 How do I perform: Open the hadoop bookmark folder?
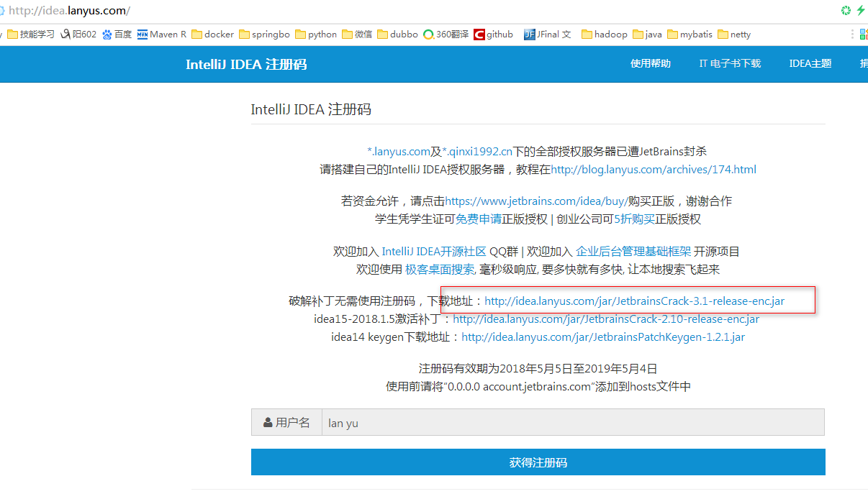[605, 34]
